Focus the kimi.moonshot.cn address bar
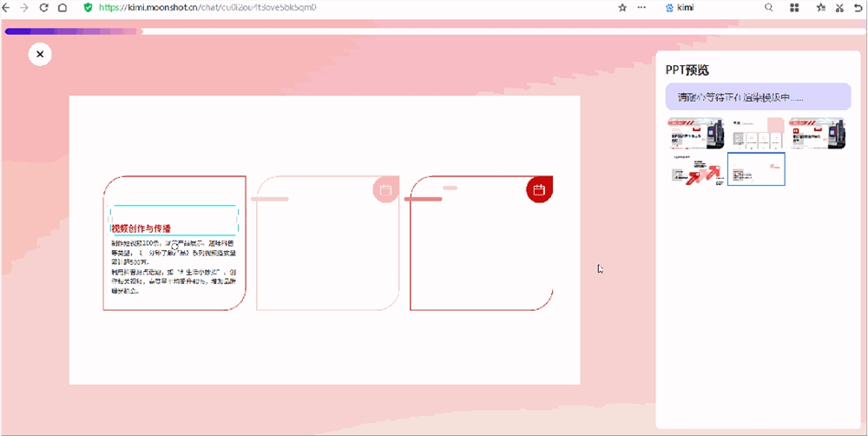This screenshot has height=436, width=868. (207, 8)
